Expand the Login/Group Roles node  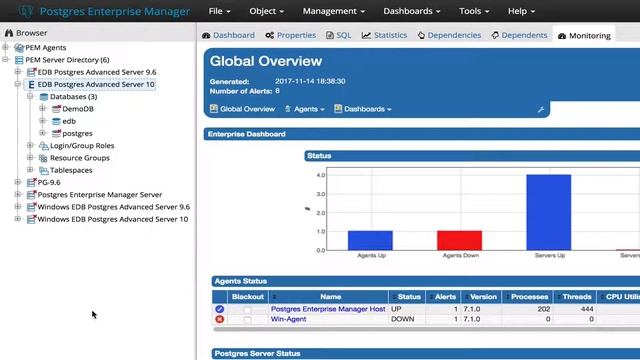pos(30,145)
